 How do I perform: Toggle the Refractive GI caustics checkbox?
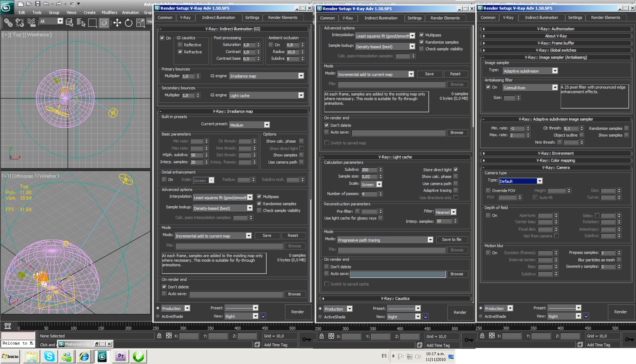point(180,52)
